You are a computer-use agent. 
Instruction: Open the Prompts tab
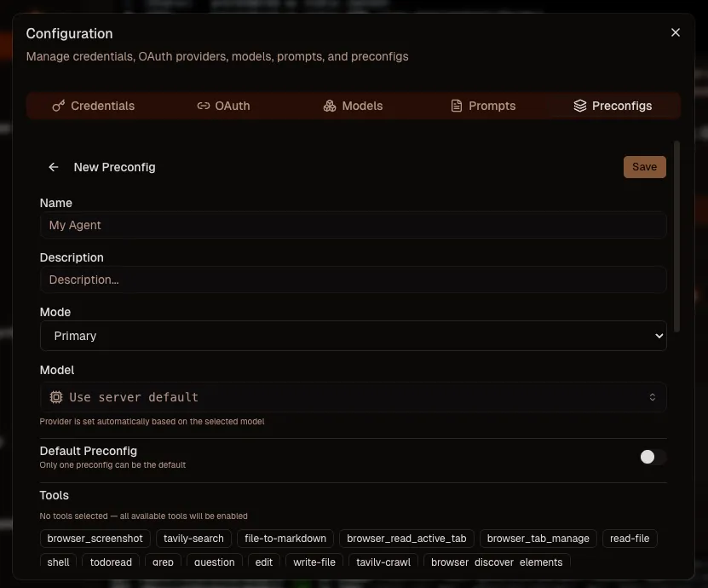[x=483, y=106]
